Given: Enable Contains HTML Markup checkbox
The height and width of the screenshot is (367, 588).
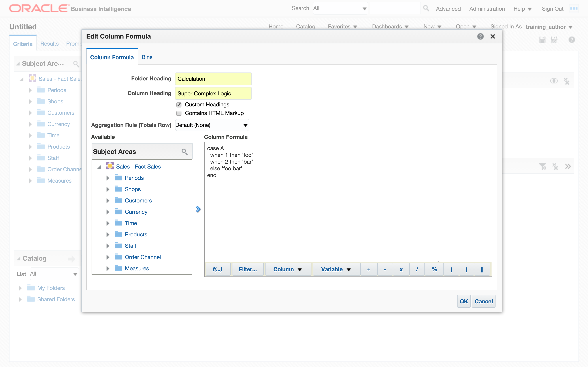Looking at the screenshot, I should tap(179, 113).
